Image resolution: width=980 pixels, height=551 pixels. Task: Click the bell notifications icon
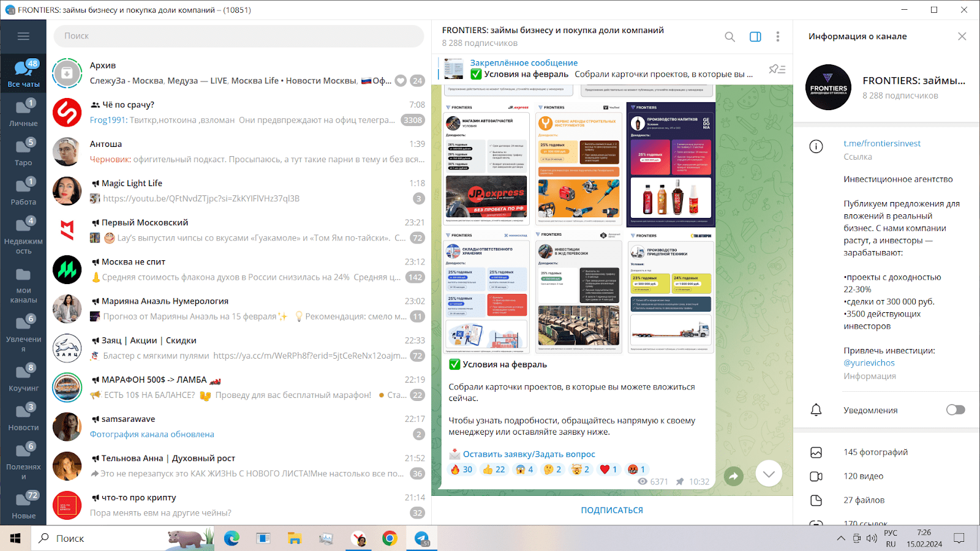(816, 410)
